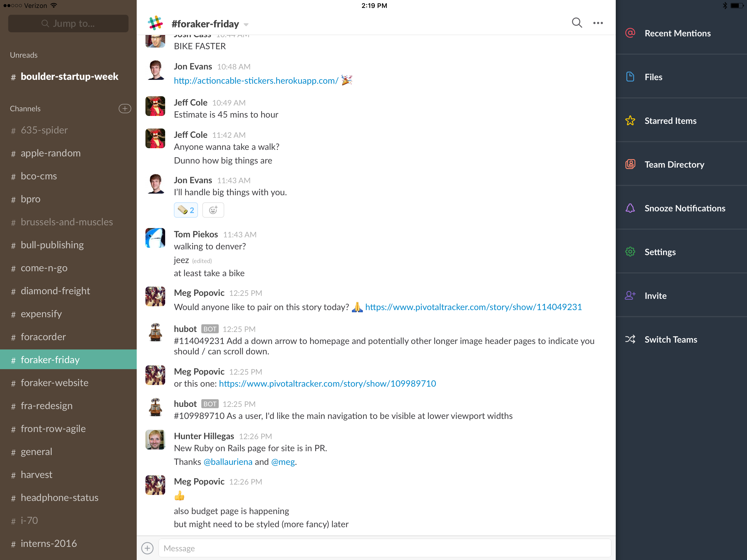
Task: Toggle Snooze Notifications bell
Action: [x=630, y=208]
